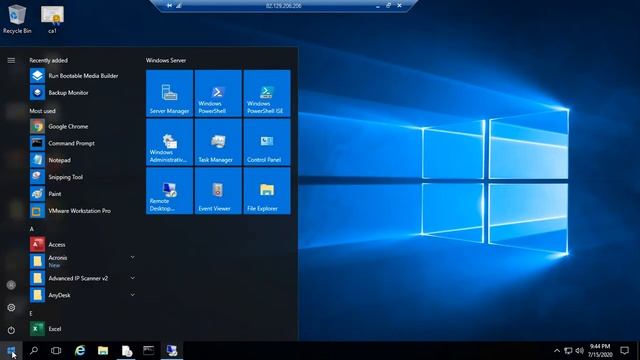Open Command Prompt taskbar icon
The image size is (640, 360).
pyautogui.click(x=149, y=351)
